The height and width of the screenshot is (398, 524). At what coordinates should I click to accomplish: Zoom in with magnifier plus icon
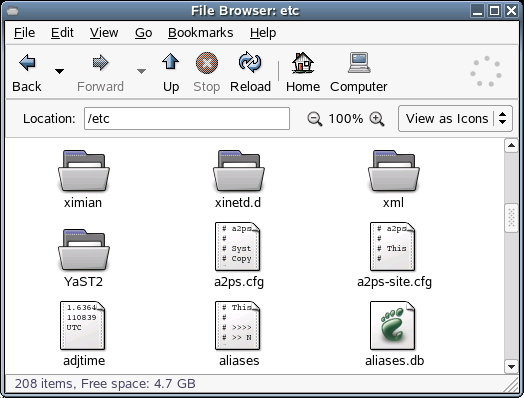pos(377,119)
